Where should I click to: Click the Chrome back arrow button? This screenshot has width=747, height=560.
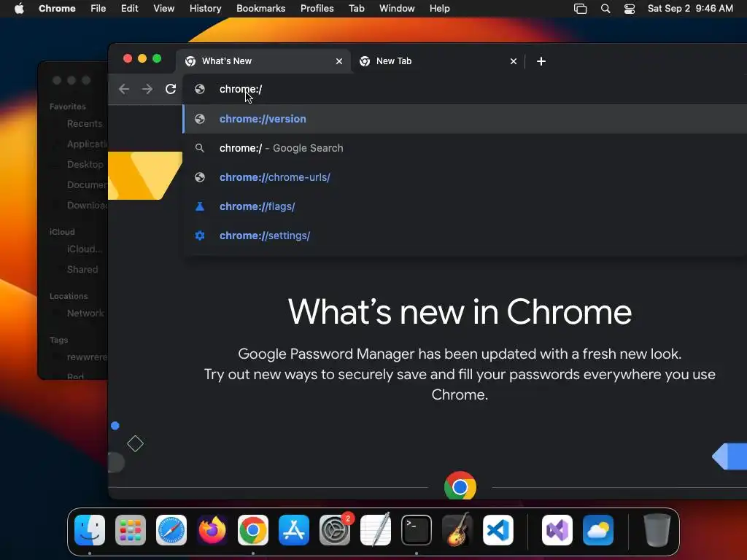(124, 89)
